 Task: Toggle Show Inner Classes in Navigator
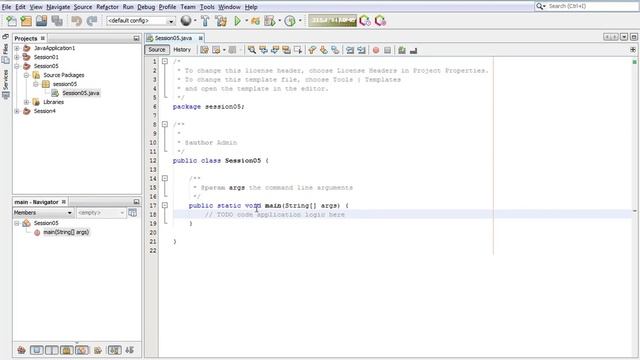pos(82,350)
